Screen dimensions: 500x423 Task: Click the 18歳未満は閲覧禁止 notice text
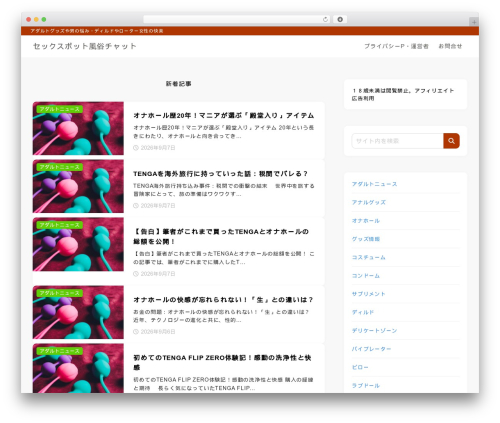click(403, 94)
